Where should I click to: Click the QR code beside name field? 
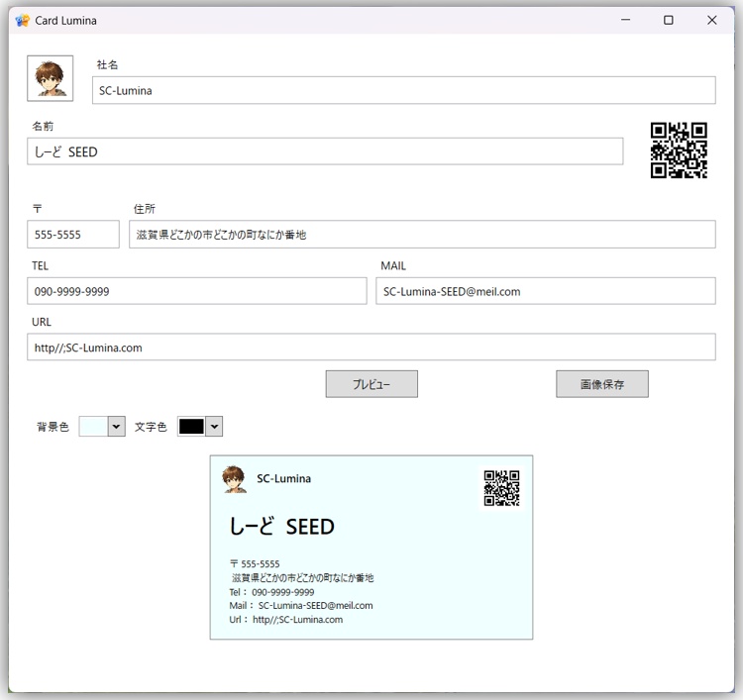[679, 150]
